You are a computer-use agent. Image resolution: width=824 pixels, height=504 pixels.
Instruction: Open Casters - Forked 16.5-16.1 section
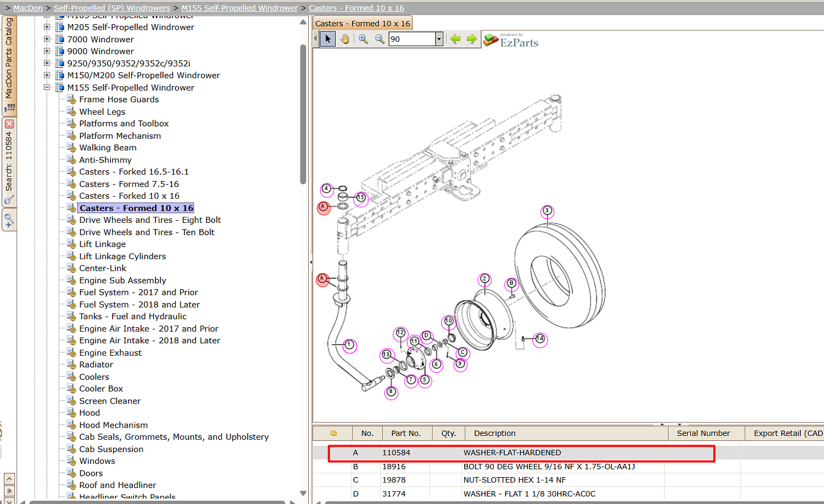pos(134,172)
